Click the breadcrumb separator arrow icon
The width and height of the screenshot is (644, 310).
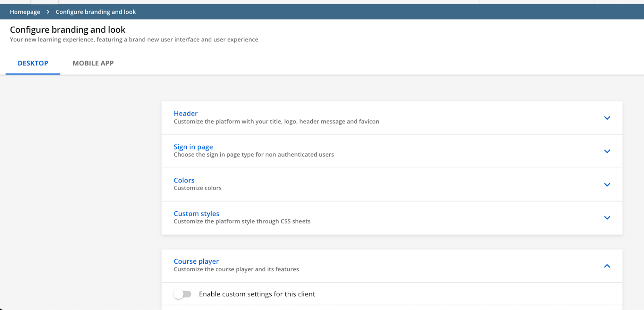(x=48, y=12)
